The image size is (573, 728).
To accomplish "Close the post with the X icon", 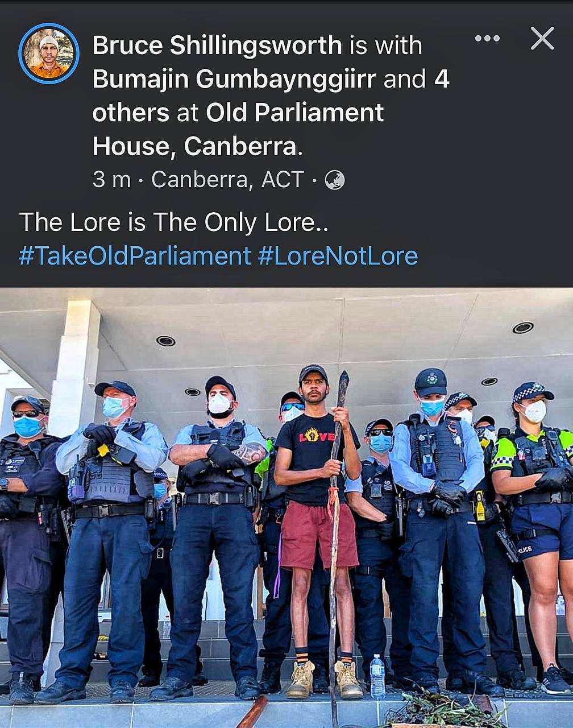I will (x=542, y=39).
